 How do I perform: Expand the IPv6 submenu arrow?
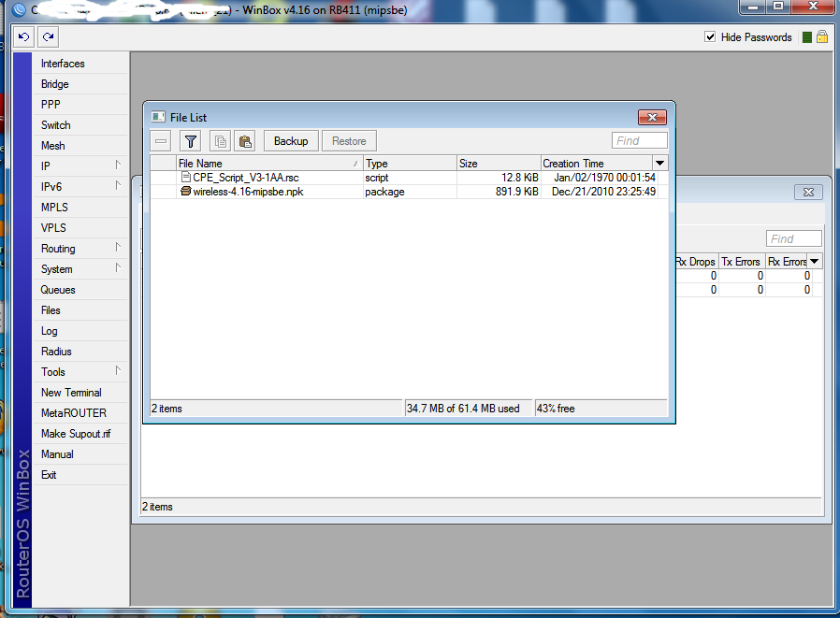pyautogui.click(x=118, y=185)
